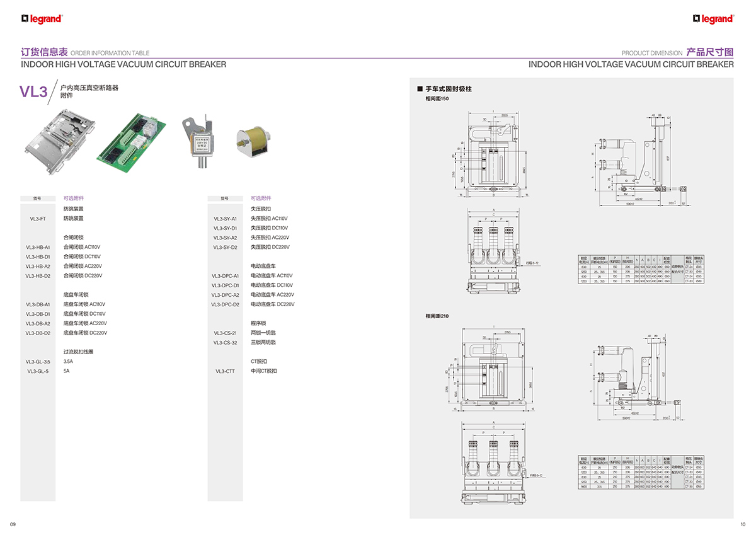Click the large VL3 model heading
The width and height of the screenshot is (756, 535).
[x=33, y=92]
